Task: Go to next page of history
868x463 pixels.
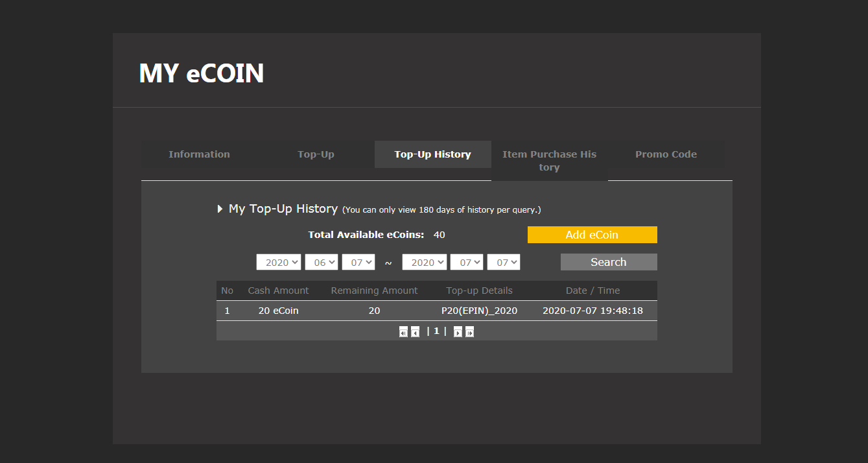Action: click(458, 332)
